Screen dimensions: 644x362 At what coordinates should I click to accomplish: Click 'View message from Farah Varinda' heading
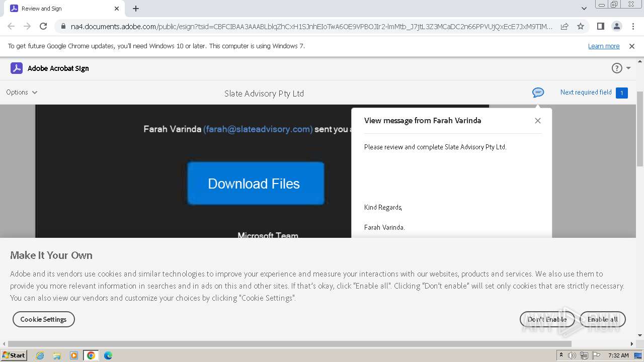423,121
